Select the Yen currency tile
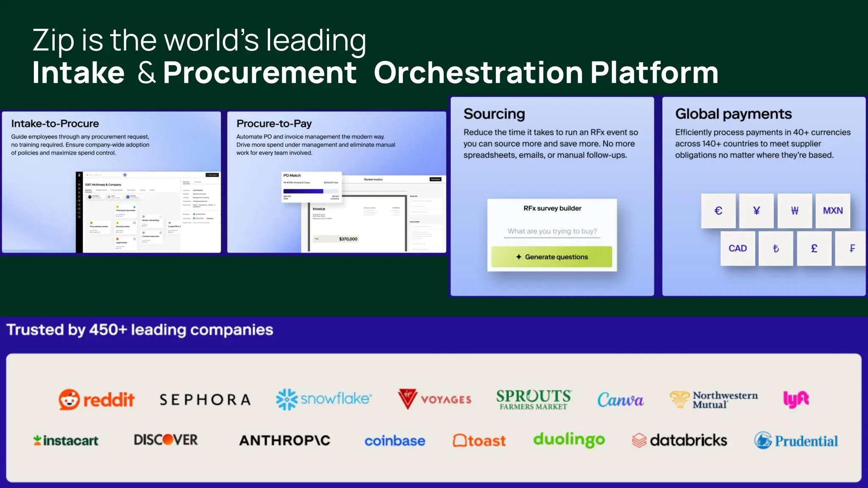The image size is (868, 488). (757, 211)
